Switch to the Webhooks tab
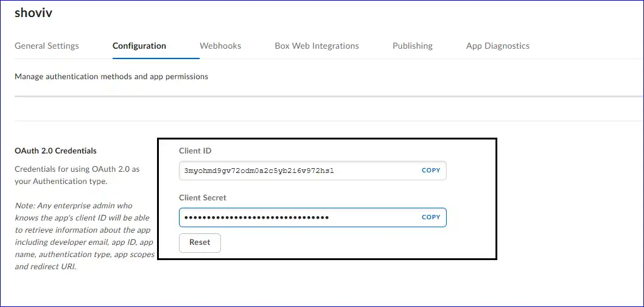Viewport: 644px width, 307px height. (220, 46)
